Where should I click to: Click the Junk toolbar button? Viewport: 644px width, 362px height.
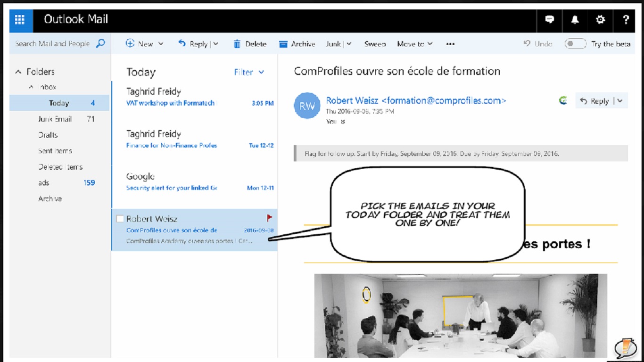pos(333,44)
